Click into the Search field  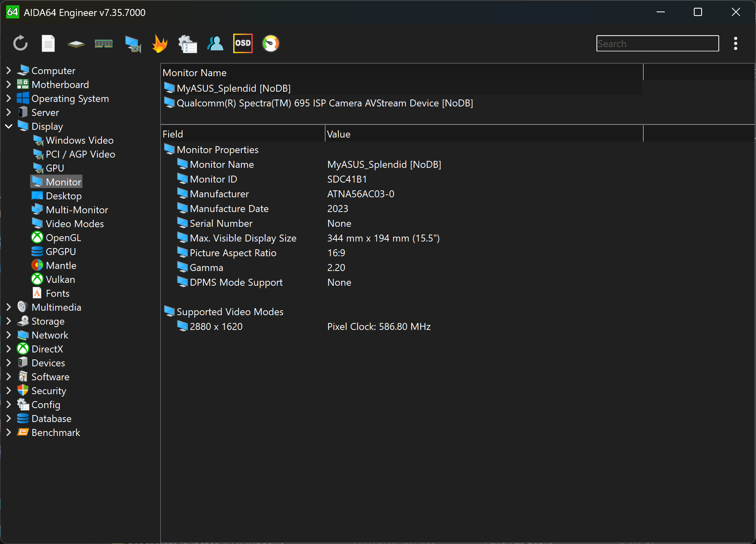(657, 43)
